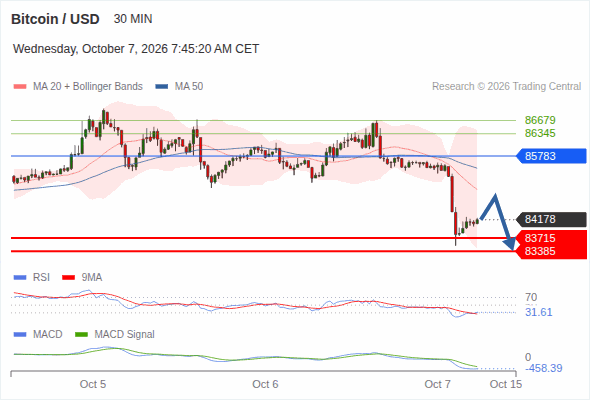Viewport: 590px width, 400px height.
Task: Toggle the MACD legend label
Action: click(47, 335)
